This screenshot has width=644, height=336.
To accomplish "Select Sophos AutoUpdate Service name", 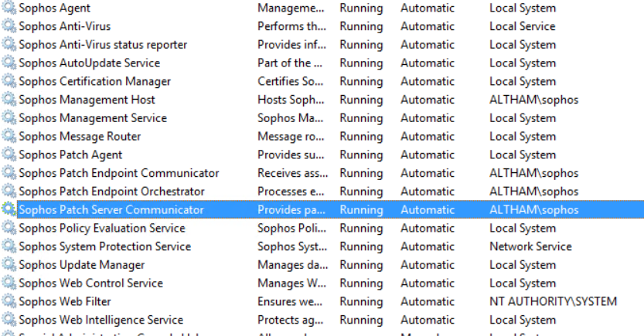I will pyautogui.click(x=89, y=63).
